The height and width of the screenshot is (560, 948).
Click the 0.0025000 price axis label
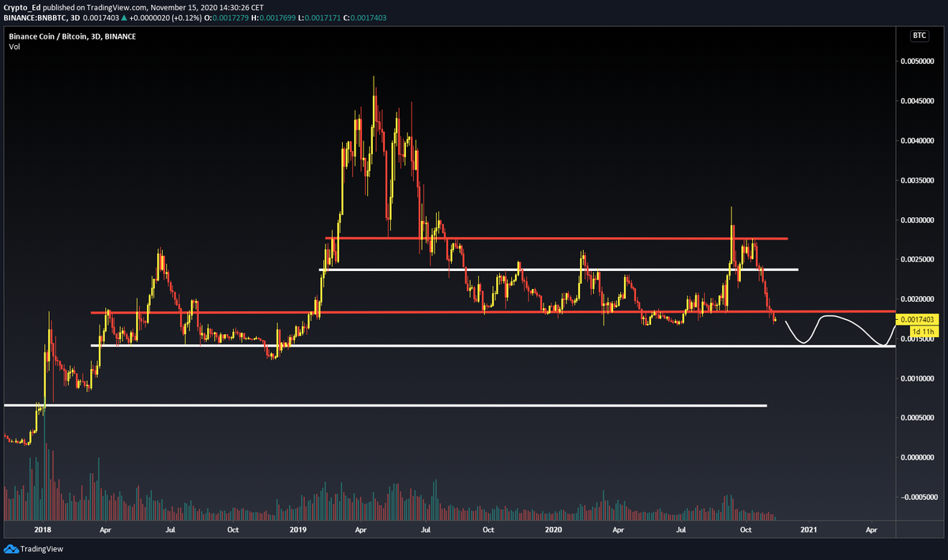click(x=919, y=260)
